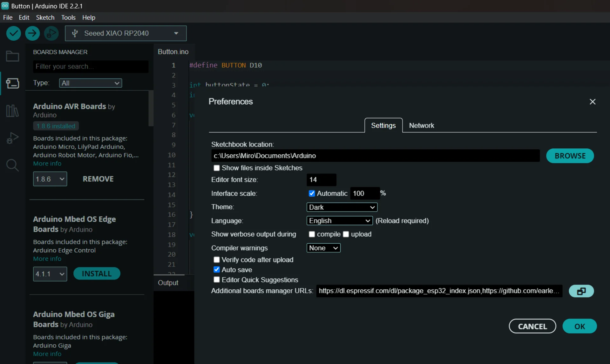Install Arduino Mbed OS Edge Boards
Image resolution: width=610 pixels, height=364 pixels.
97,274
